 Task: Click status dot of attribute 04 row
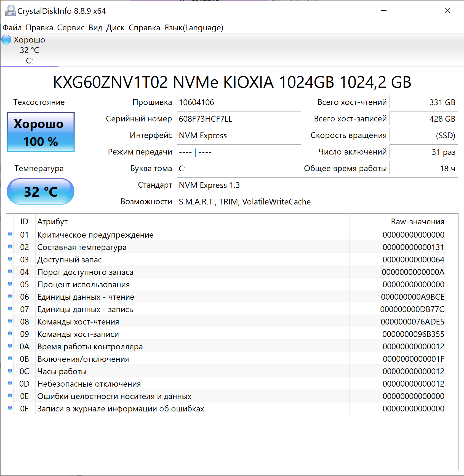point(10,271)
